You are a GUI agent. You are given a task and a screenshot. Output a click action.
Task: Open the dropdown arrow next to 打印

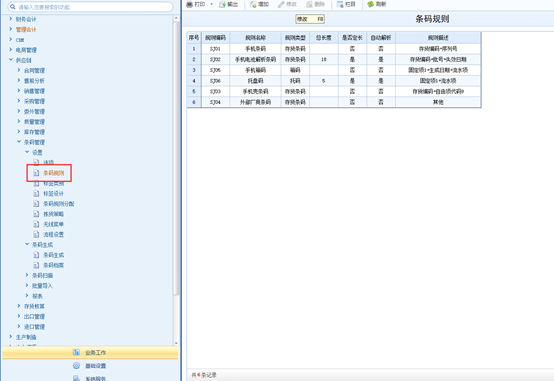[211, 4]
